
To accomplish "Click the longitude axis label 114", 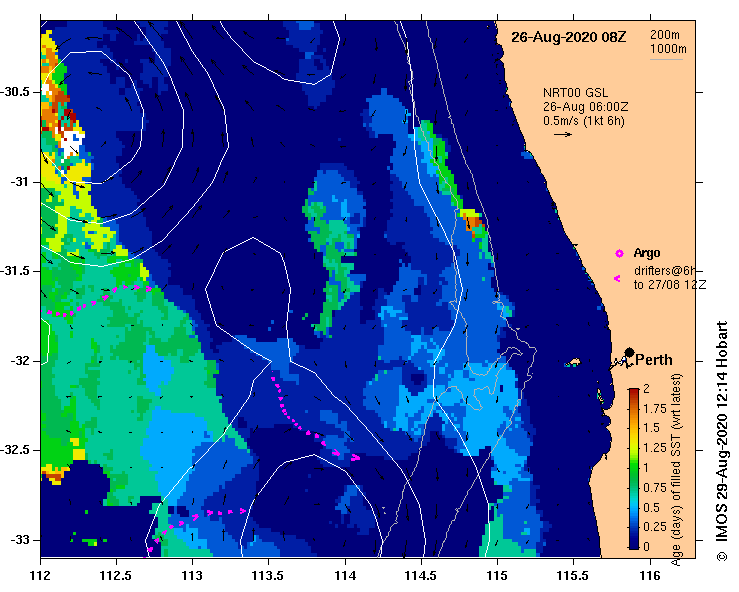I will [345, 576].
